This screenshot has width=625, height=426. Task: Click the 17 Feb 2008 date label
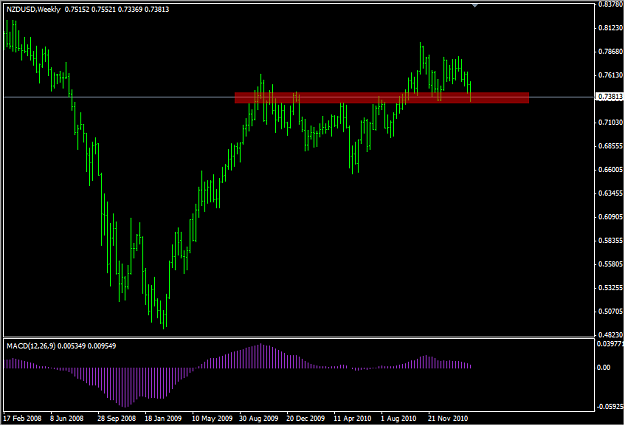[22, 418]
